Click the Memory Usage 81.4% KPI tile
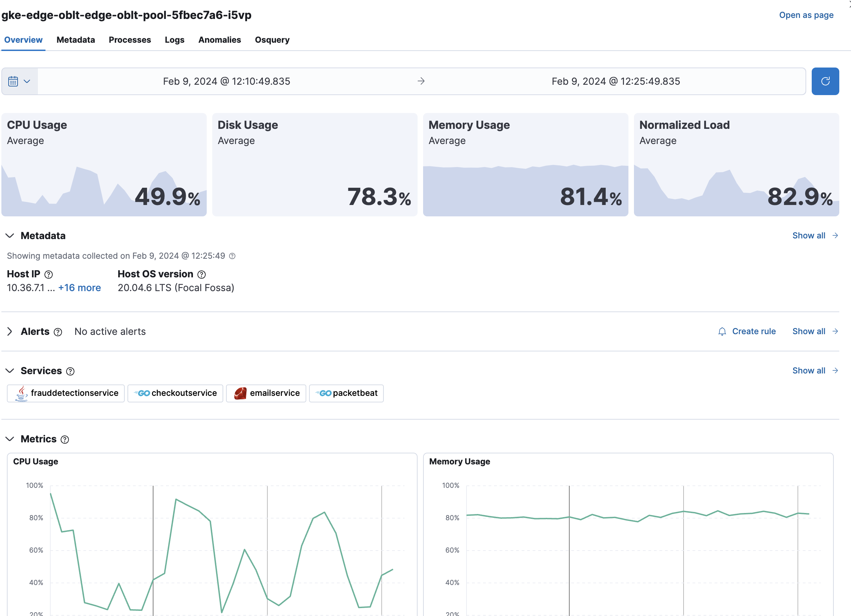The image size is (851, 616). pyautogui.click(x=526, y=164)
